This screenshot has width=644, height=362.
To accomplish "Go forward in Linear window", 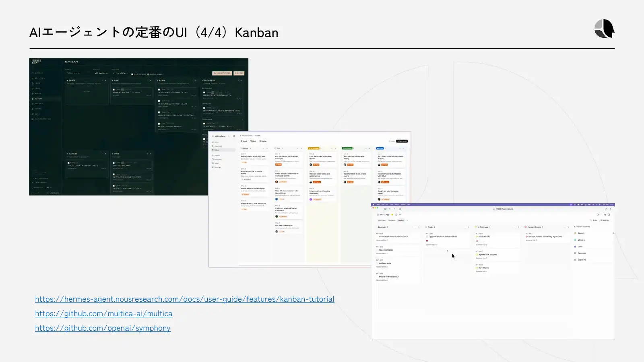I will click(x=394, y=209).
